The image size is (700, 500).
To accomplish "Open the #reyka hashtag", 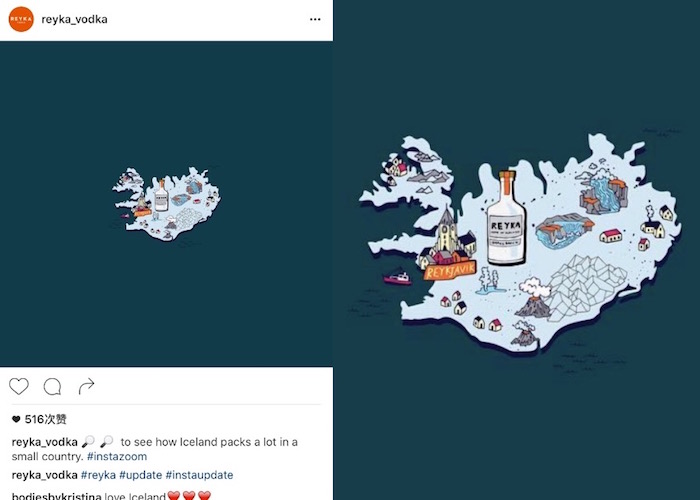I will pos(98,475).
